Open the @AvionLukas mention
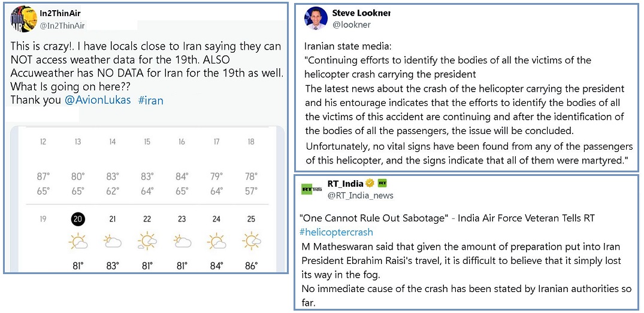Screen dimensions: 644x313 pos(98,100)
